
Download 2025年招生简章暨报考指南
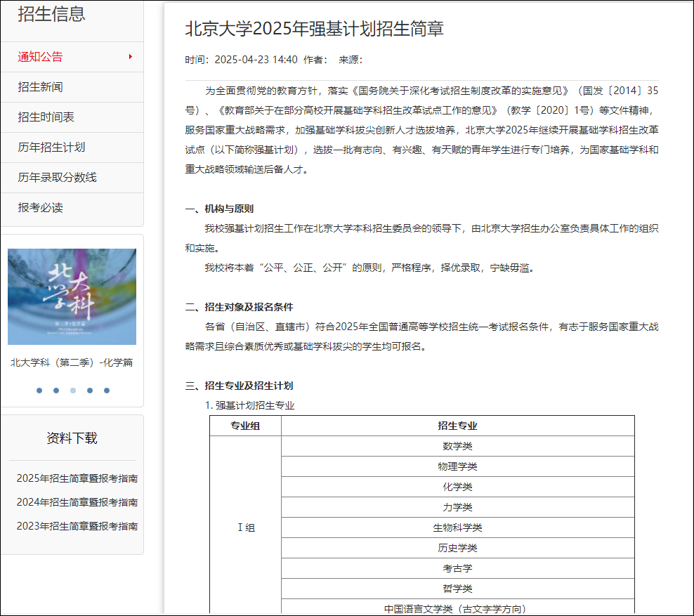(77, 478)
